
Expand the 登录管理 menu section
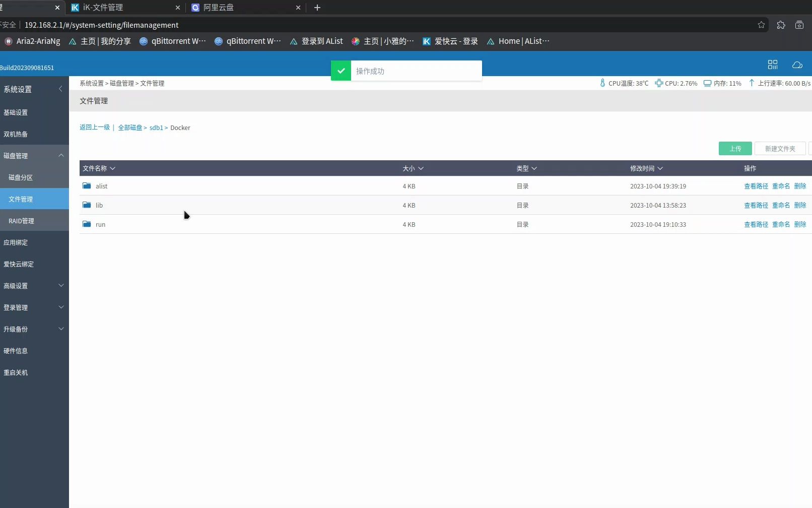(x=61, y=307)
